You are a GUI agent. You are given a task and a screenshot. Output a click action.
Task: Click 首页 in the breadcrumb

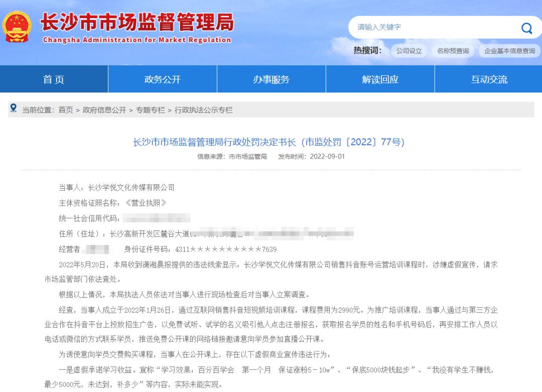[66, 110]
